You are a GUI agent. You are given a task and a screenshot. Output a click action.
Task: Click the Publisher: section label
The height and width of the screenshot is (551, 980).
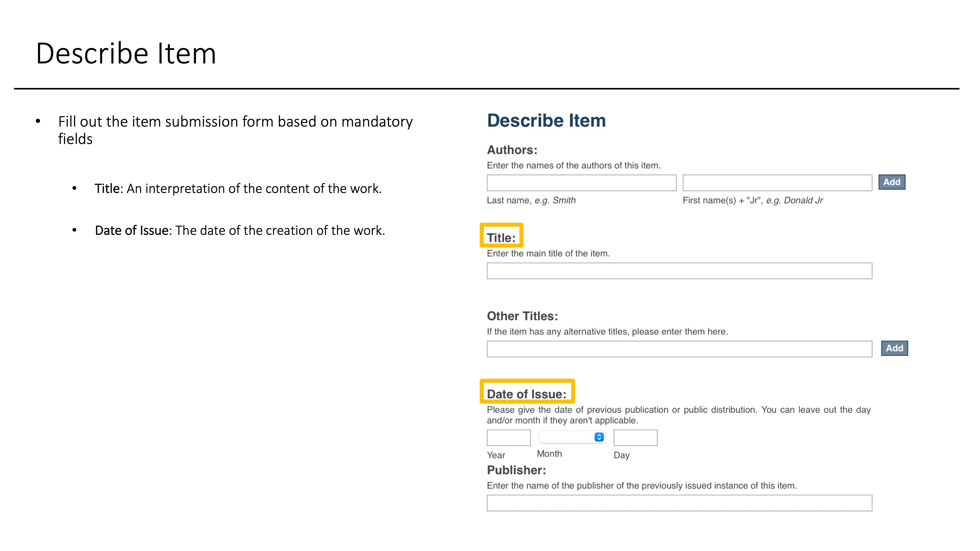point(516,470)
